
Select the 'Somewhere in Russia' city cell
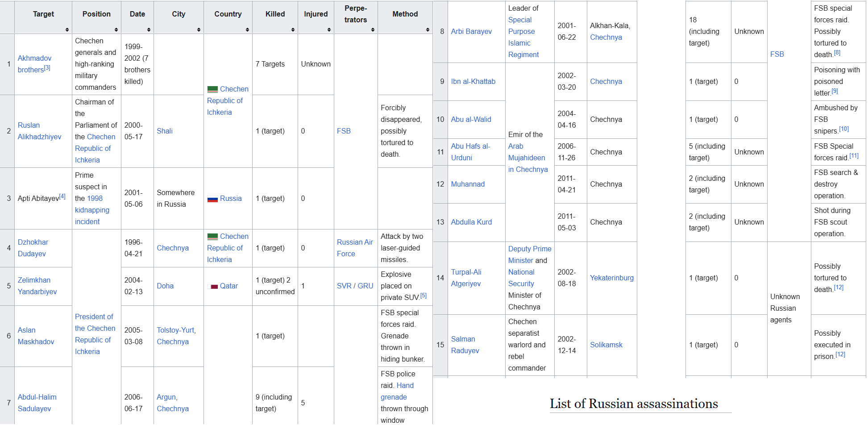coord(179,198)
